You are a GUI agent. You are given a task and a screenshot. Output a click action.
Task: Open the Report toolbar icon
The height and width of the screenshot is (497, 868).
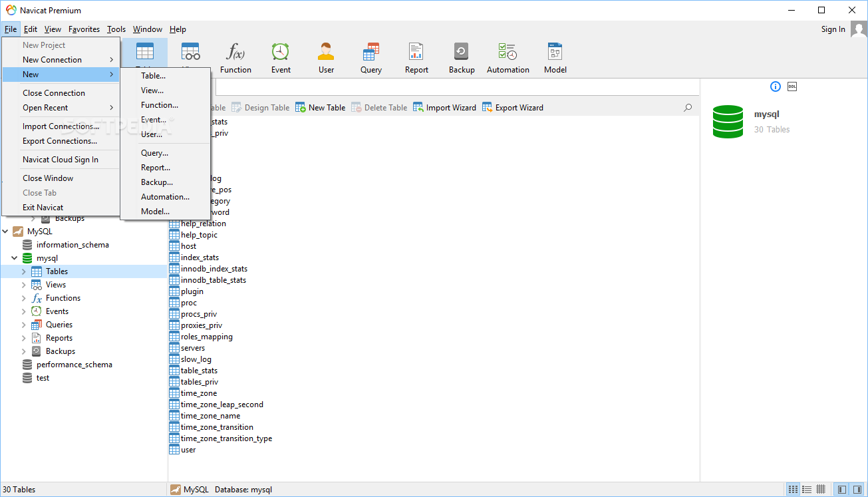[x=416, y=52]
